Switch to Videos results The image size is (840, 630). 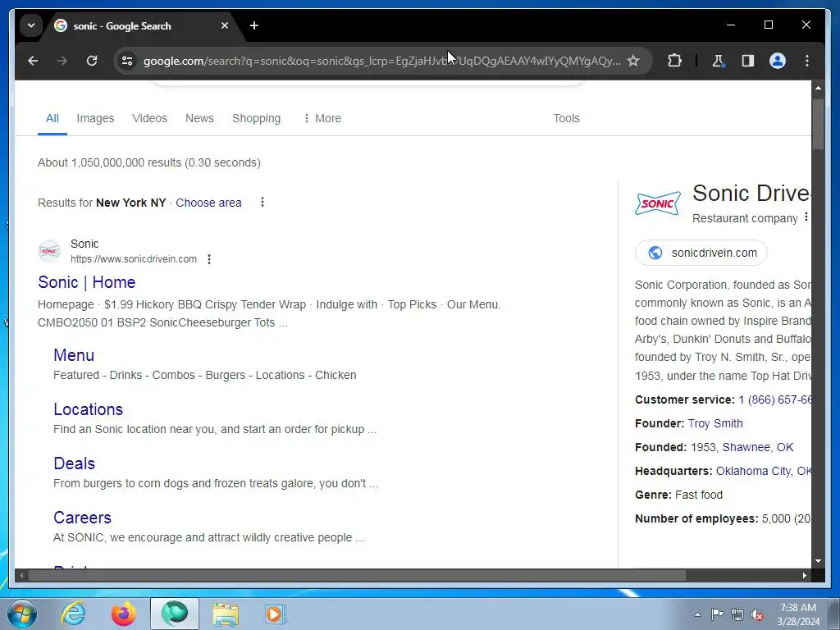149,118
